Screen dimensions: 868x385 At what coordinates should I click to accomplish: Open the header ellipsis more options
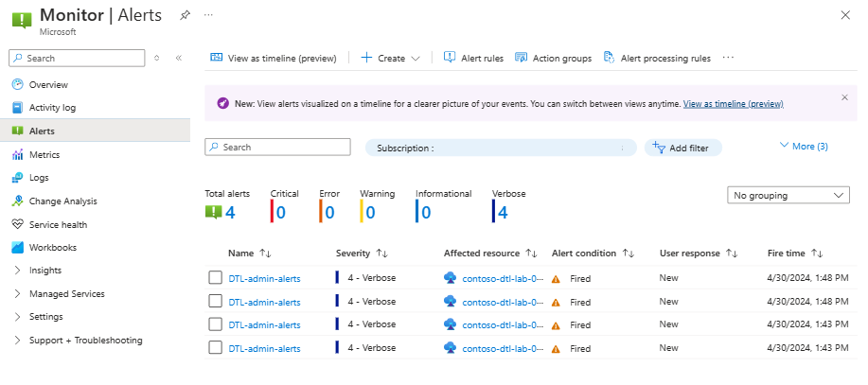(208, 15)
